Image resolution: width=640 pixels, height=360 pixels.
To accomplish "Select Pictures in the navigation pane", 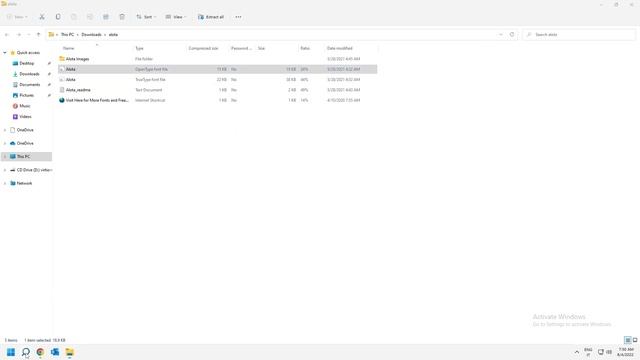I will pos(27,95).
